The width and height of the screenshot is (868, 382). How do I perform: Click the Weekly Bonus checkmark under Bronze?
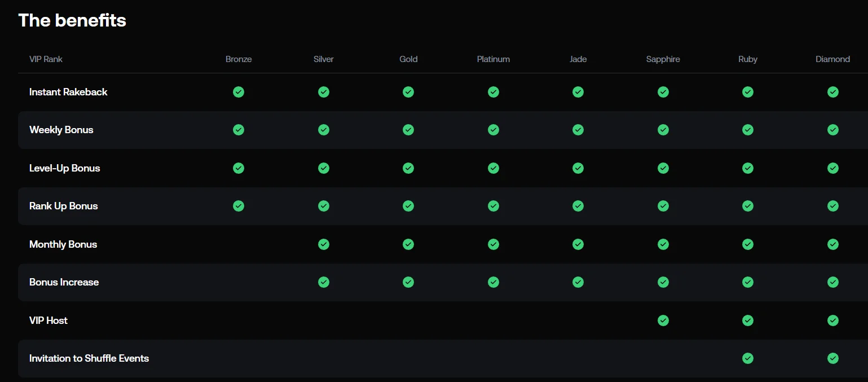point(239,130)
